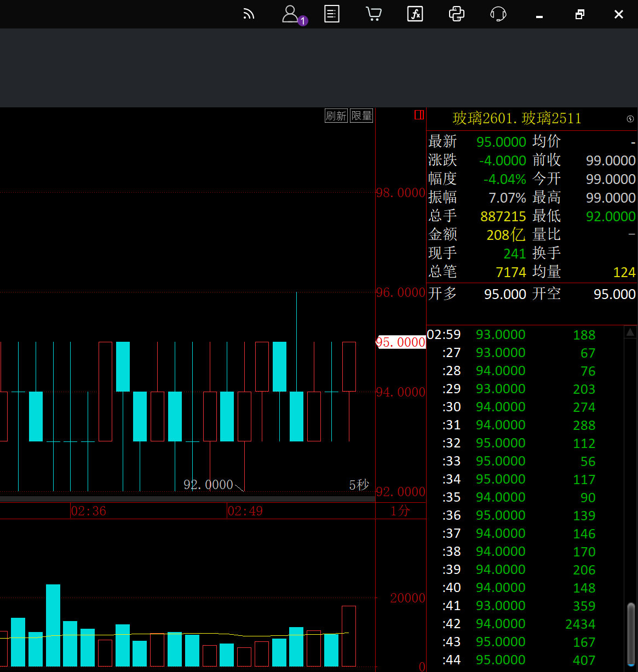Click the 玻璃2601.玻璃2511 contract title
The height and width of the screenshot is (672, 638).
coord(516,119)
